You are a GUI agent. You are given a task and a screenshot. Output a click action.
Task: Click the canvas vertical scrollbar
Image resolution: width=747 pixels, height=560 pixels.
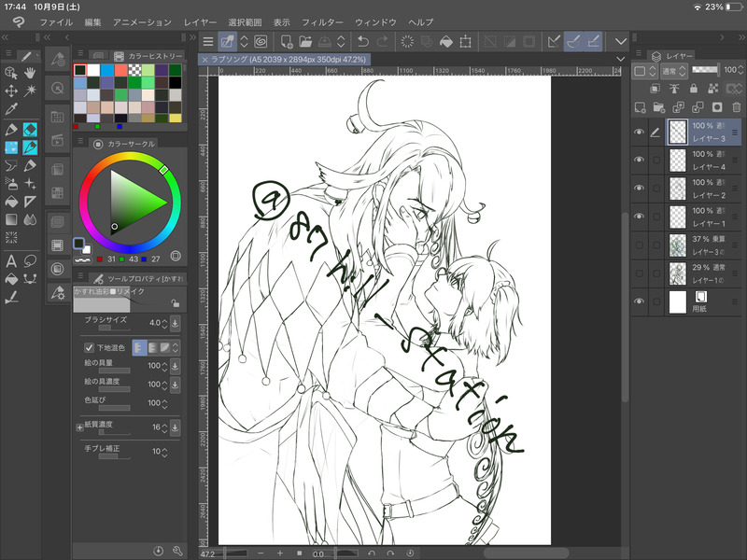[x=625, y=307]
